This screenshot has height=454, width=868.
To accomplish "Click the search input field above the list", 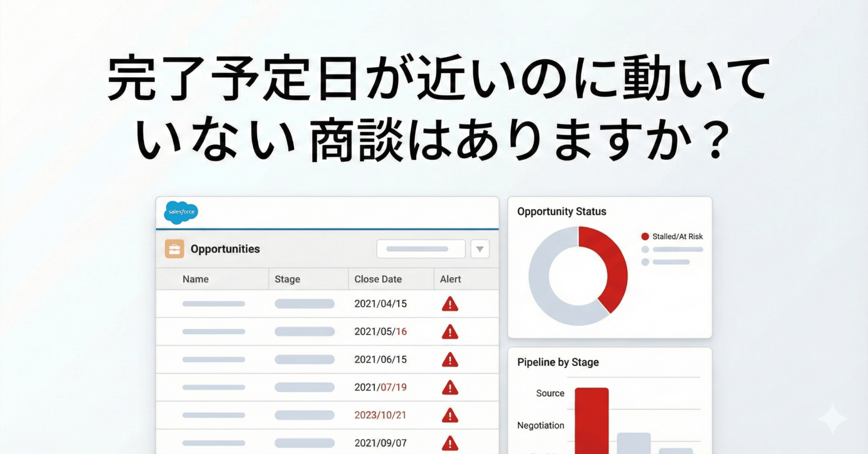I will click(420, 248).
